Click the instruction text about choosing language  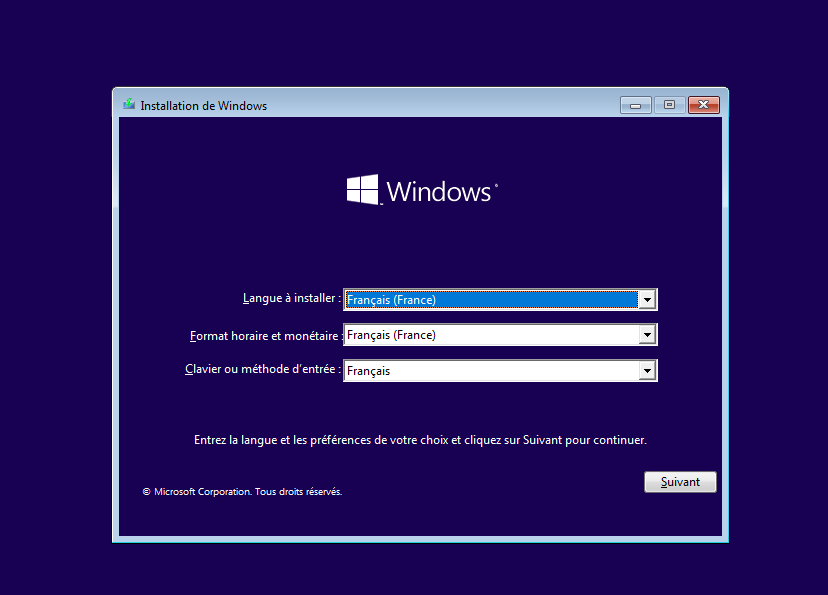(x=420, y=440)
